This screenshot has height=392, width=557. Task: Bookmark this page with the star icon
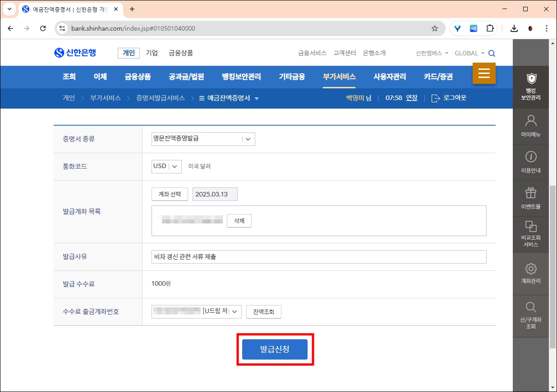(x=435, y=28)
